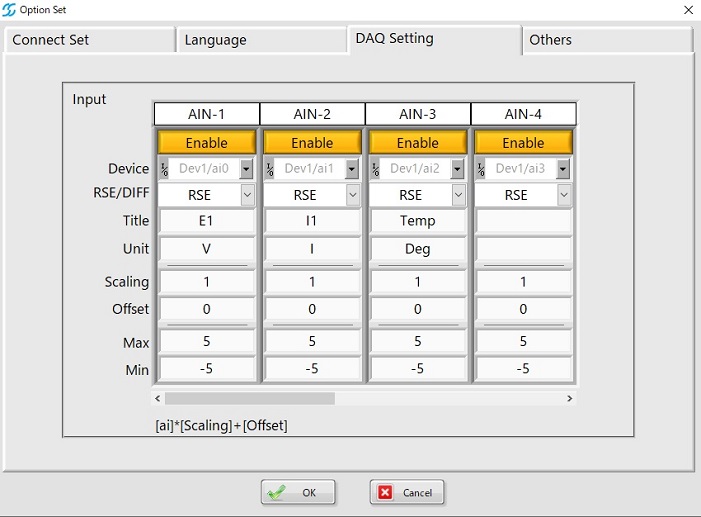Click the AIN-1 device channel browse icon
The width and height of the screenshot is (701, 517).
164,169
